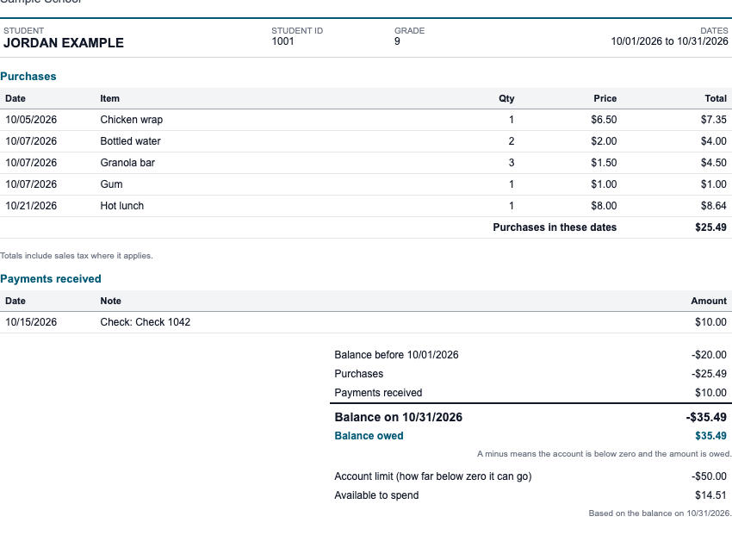This screenshot has width=732, height=560.
Task: Select the Granola bar item cell
Action: point(127,163)
